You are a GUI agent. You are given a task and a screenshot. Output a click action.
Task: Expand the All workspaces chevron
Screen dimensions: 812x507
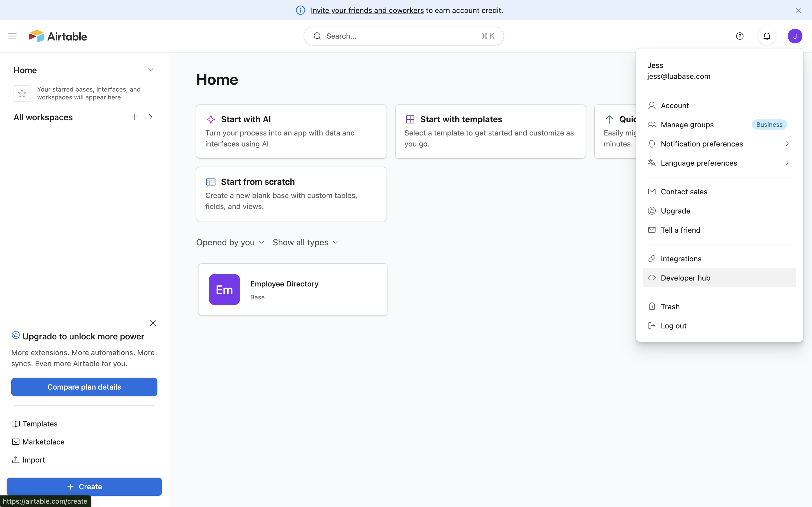150,117
